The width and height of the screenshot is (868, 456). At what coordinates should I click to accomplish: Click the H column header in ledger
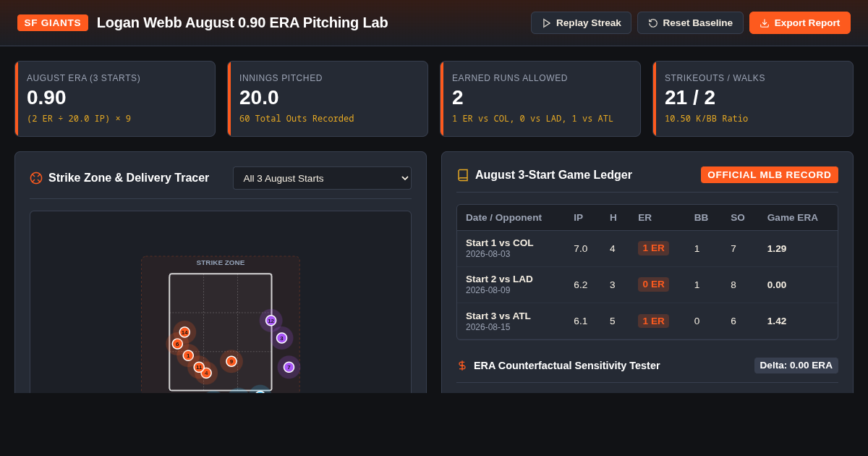click(x=613, y=218)
